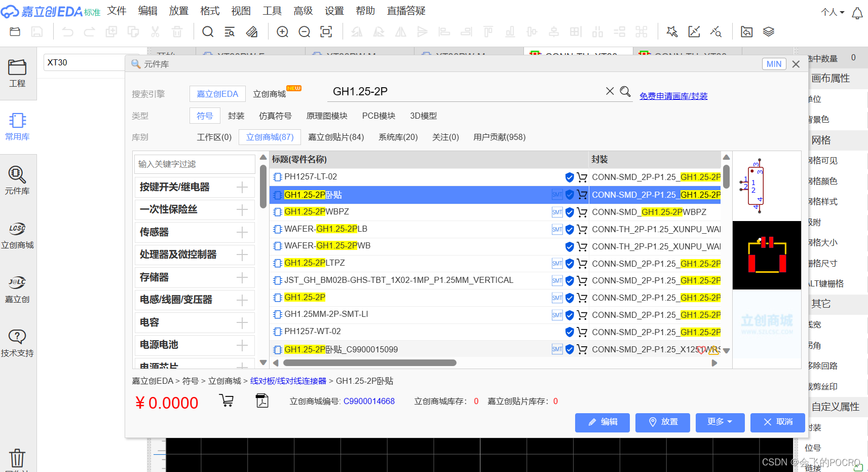Click the footprint preview thumbnail
This screenshot has height=472, width=868.
pos(767,256)
